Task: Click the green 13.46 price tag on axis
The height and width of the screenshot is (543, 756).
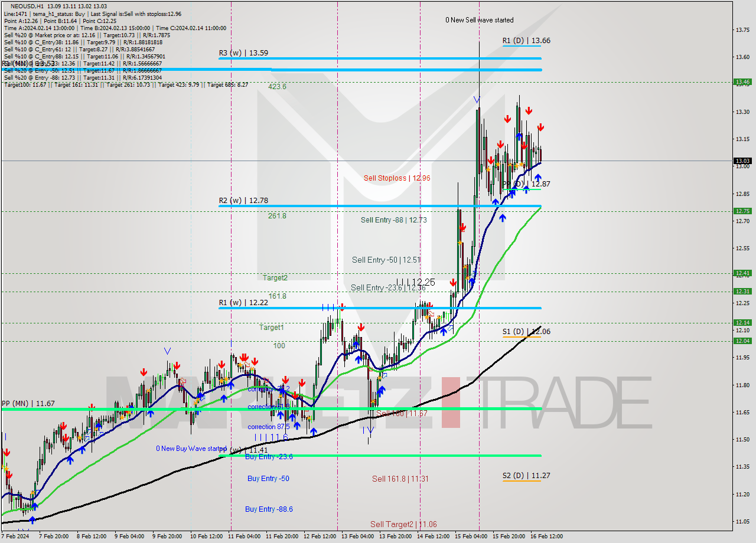Action: pyautogui.click(x=742, y=82)
